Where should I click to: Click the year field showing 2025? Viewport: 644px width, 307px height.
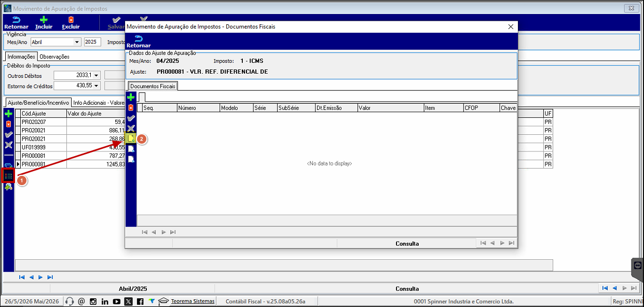93,42
